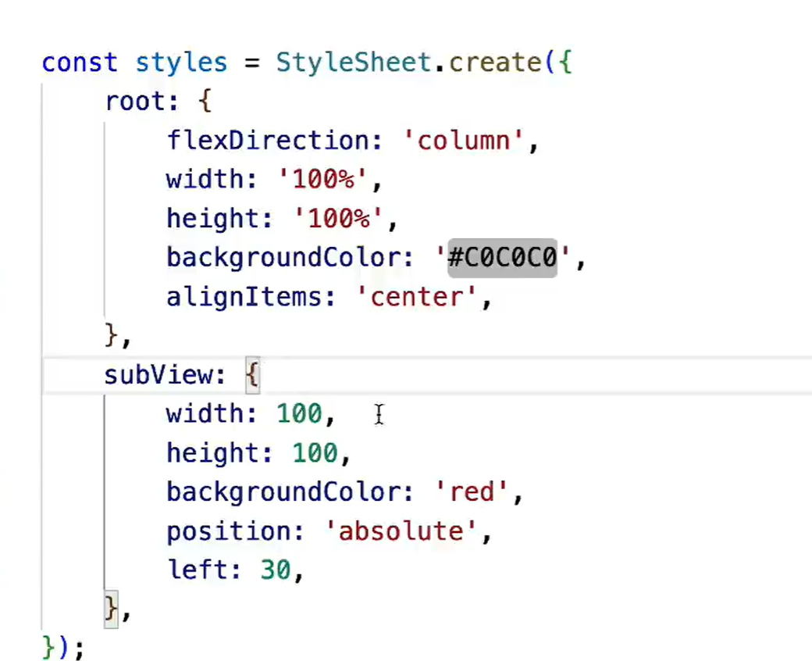Screen dimensions: 812x661
Task: Click the height '100%' string value
Action: point(339,219)
